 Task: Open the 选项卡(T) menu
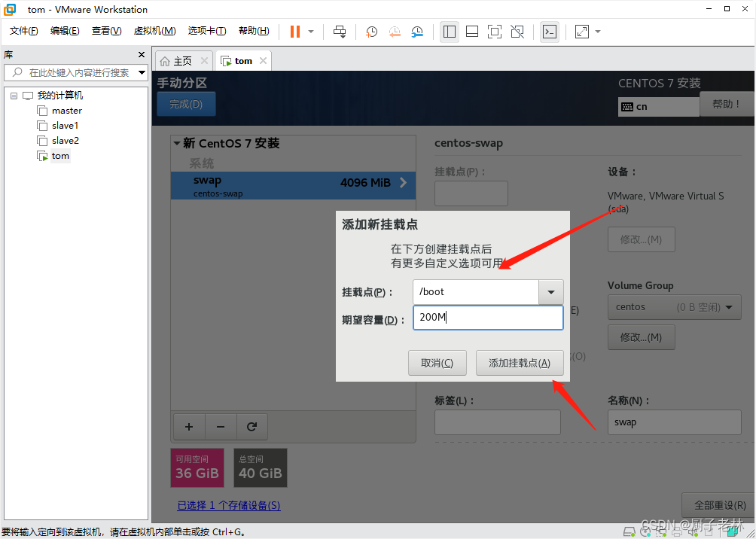(207, 31)
